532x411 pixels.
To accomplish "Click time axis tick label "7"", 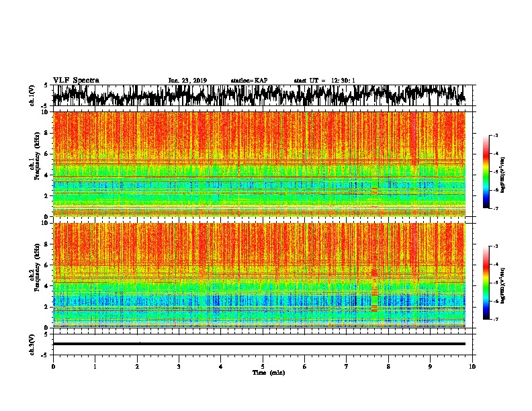I will tap(347, 366).
